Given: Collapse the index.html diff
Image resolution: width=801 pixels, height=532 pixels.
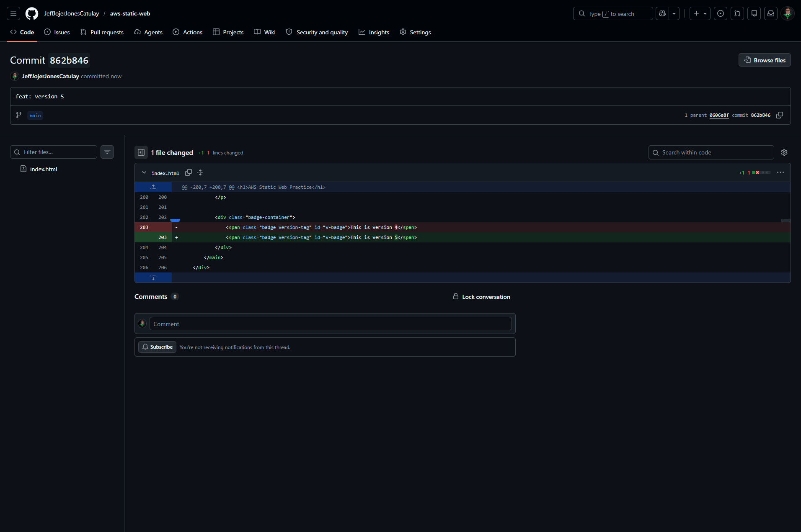Looking at the screenshot, I should [x=144, y=172].
